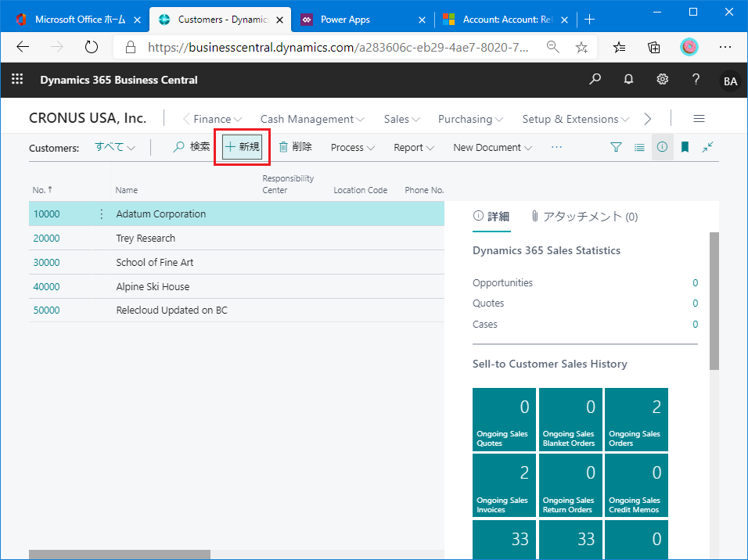Screen dimensions: 748x560
Task: Open the browser settings and more menu
Action: (725, 47)
